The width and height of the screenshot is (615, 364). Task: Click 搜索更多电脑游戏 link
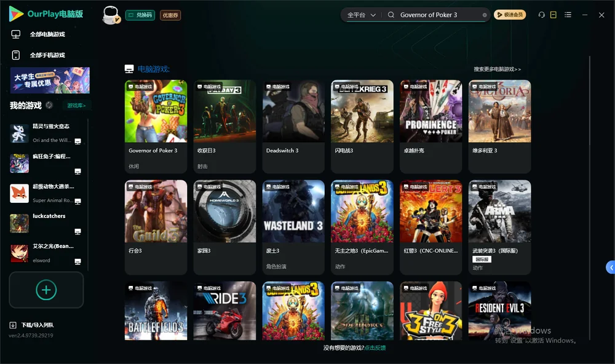pyautogui.click(x=498, y=69)
